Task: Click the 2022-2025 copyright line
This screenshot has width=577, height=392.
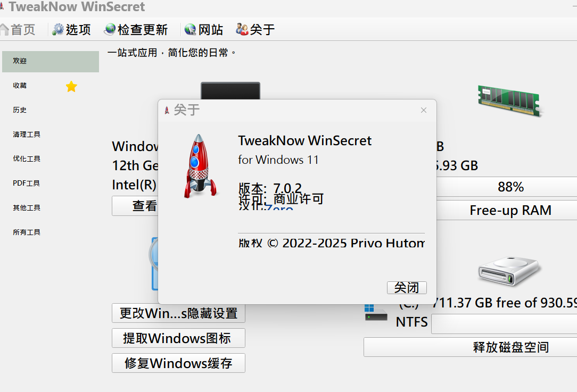Action: coord(331,243)
